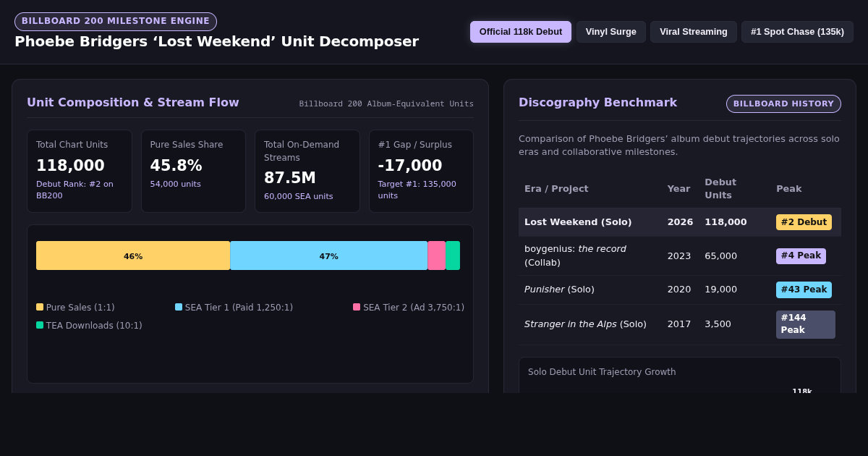Click 'Debut Rank: #2 on BB200' text
Viewport: 868px width, 456px height.
click(75, 190)
